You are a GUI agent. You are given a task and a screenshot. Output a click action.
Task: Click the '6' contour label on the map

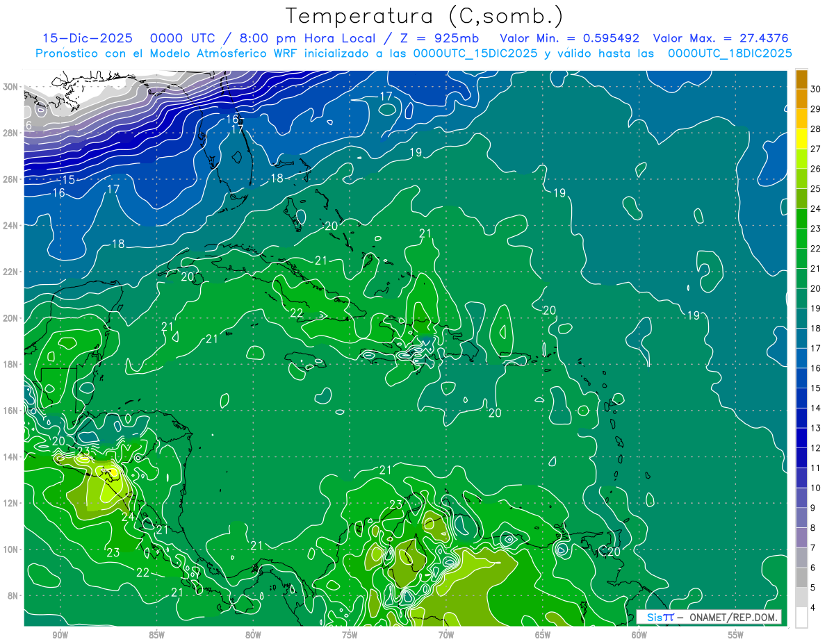[28, 125]
